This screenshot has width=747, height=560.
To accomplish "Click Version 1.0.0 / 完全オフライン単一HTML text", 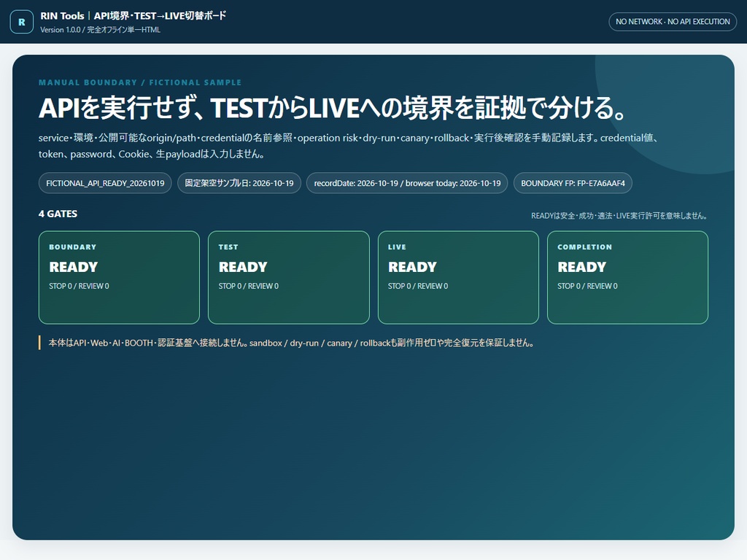I will pyautogui.click(x=100, y=29).
